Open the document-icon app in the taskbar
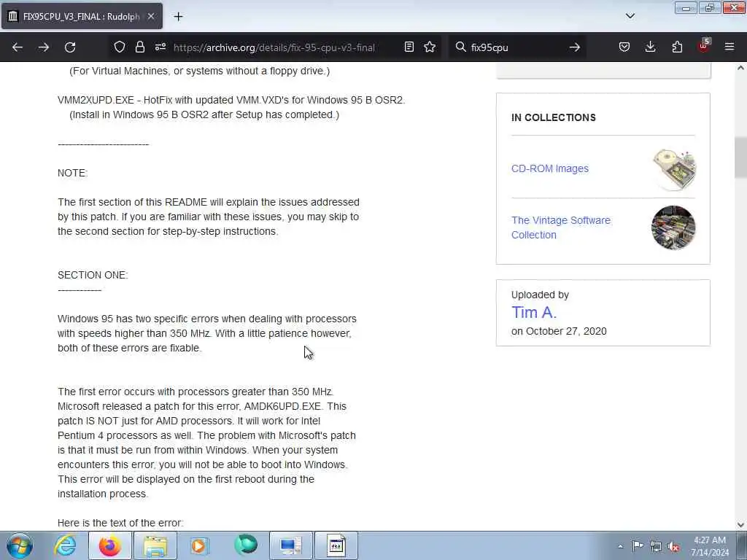747x560 pixels. (x=336, y=545)
